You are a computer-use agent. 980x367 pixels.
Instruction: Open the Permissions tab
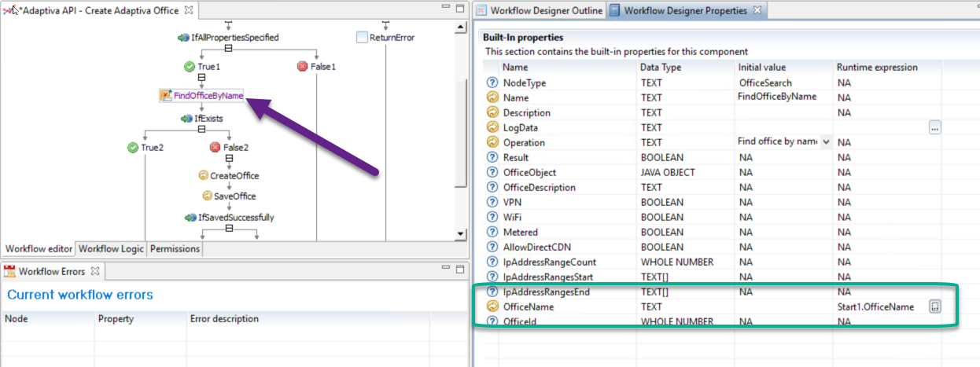coord(175,248)
